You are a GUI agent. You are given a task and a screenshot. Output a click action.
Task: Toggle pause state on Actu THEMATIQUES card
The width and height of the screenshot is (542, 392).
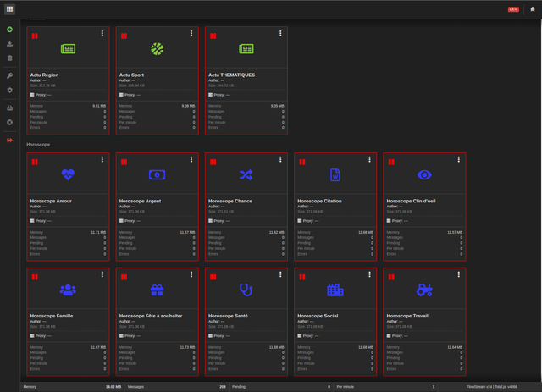tap(213, 36)
